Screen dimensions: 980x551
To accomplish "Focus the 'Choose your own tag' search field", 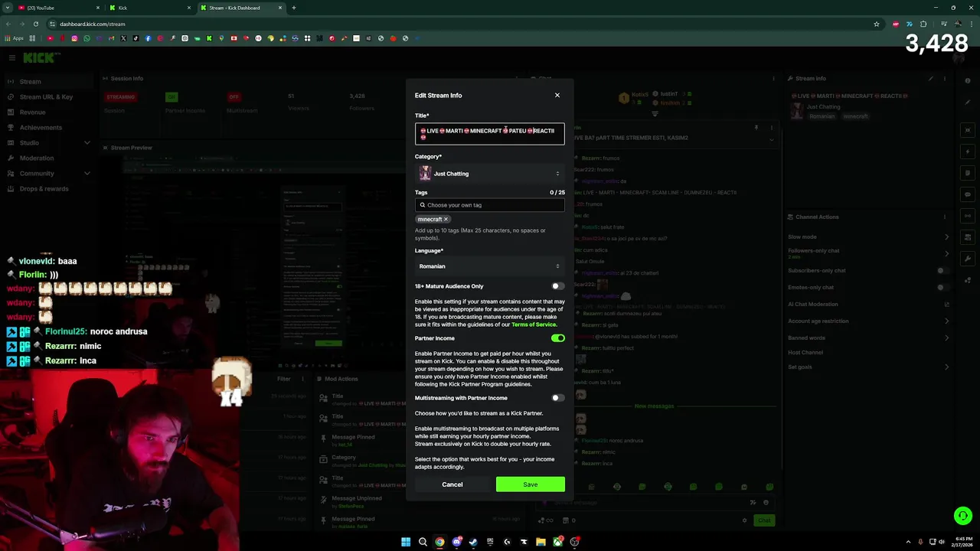I will (x=489, y=205).
